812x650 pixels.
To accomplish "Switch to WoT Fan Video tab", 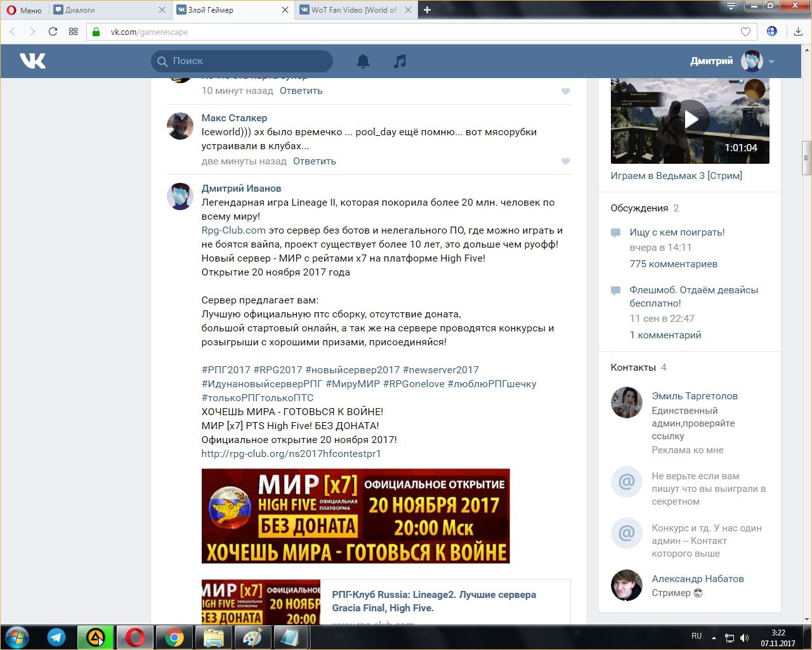I will point(353,10).
